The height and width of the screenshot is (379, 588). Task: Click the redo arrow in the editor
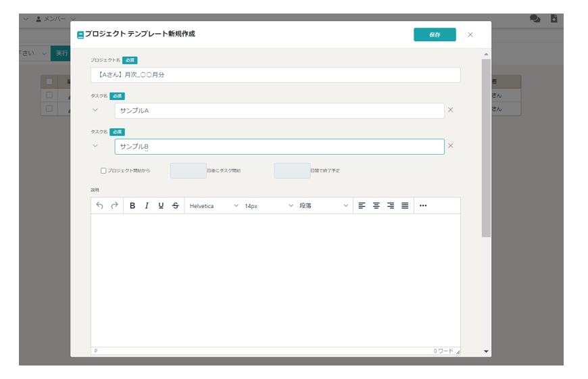pyautogui.click(x=115, y=206)
